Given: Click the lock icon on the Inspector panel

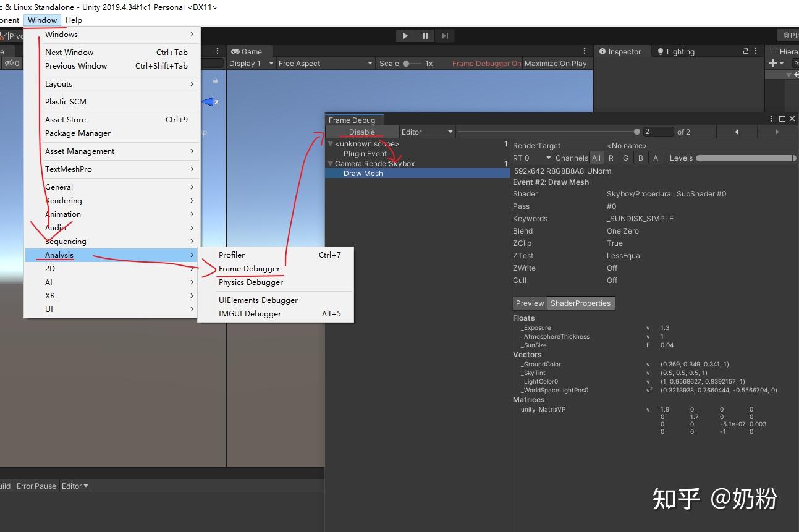Looking at the screenshot, I should [746, 51].
